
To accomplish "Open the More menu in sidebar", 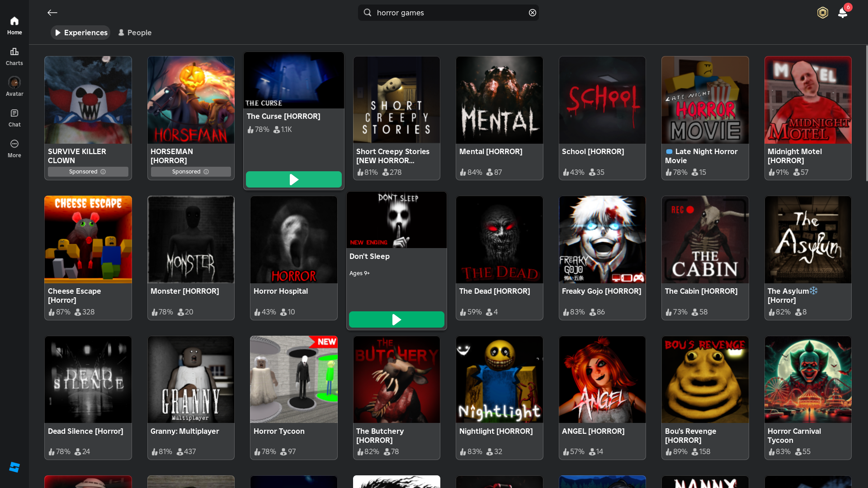I will click(x=14, y=148).
